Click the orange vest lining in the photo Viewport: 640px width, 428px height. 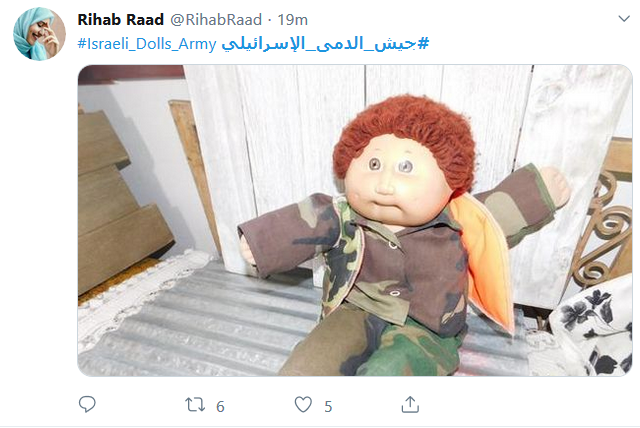coord(486,261)
